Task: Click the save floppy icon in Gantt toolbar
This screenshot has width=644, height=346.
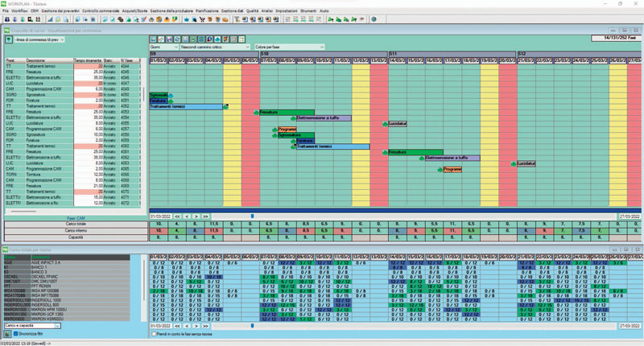Action: click(x=169, y=39)
